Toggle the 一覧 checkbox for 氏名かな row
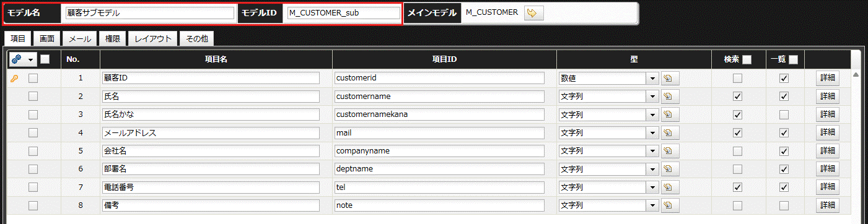The height and width of the screenshot is (224, 868). point(784,114)
